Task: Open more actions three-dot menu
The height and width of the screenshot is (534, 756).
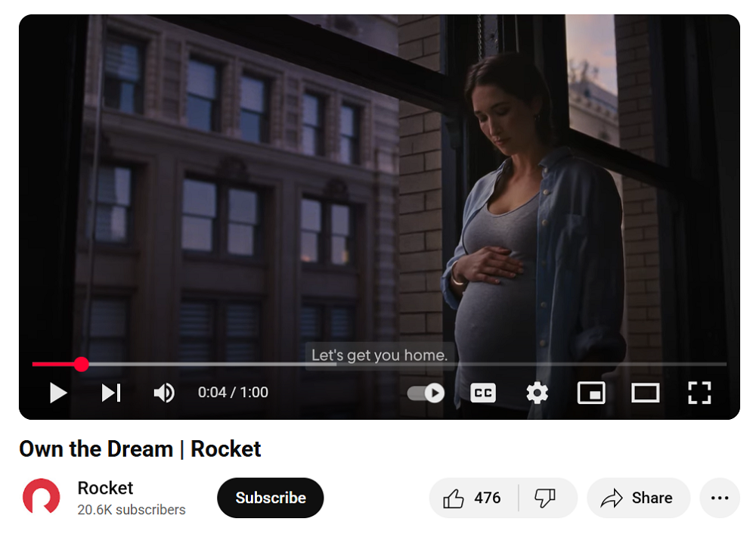Action: (x=720, y=498)
